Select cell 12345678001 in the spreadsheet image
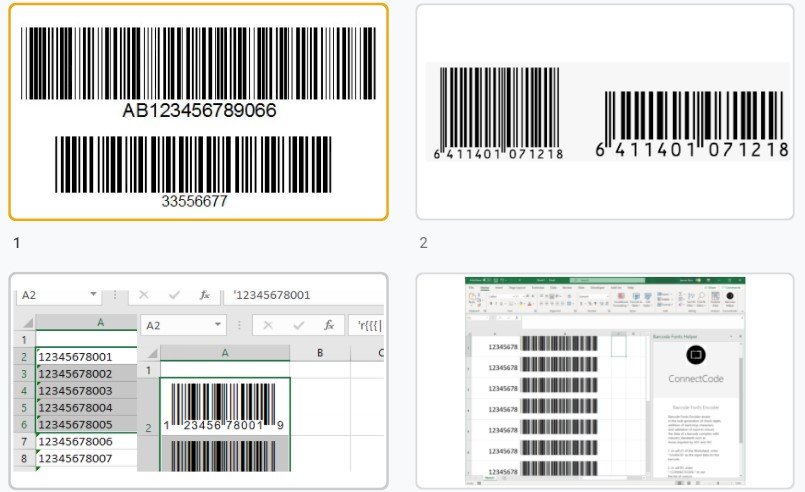The height and width of the screenshot is (492, 805). (x=87, y=356)
